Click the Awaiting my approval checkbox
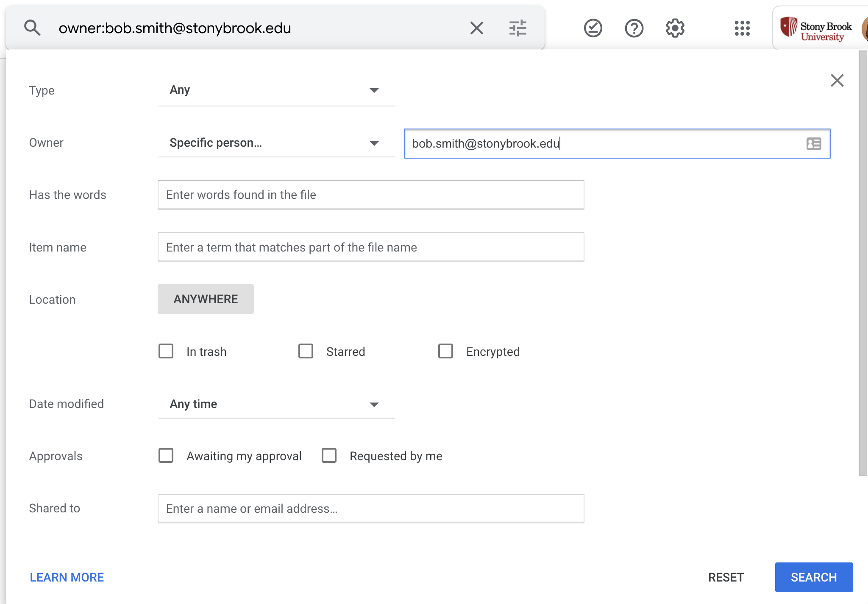 166,456
